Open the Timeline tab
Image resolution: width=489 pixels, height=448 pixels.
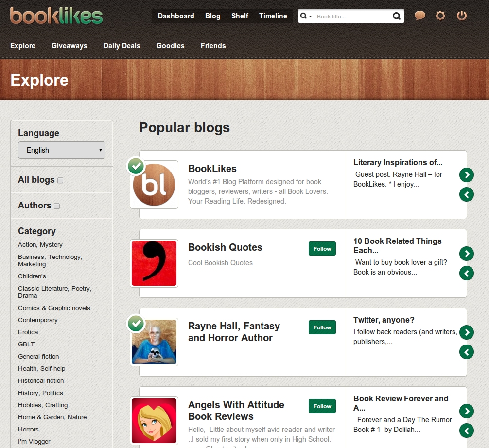point(273,16)
